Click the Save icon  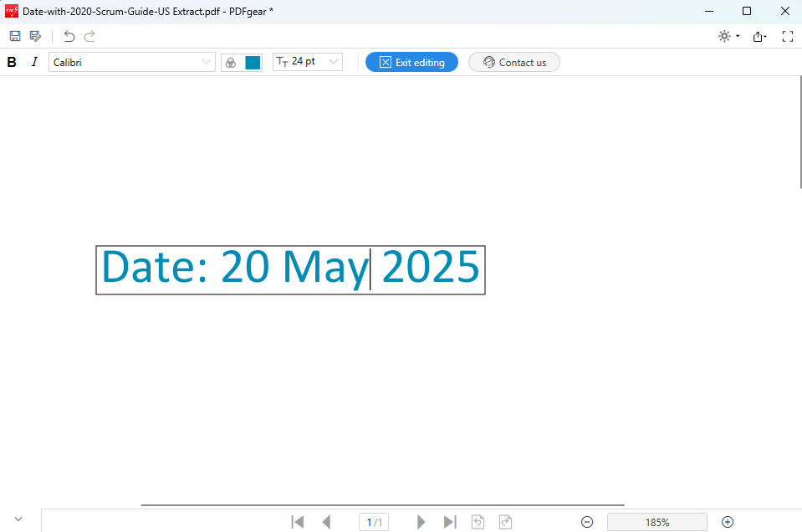pos(15,36)
